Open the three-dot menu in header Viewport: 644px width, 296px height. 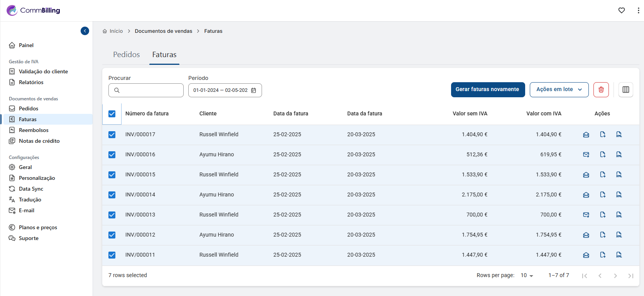(638, 10)
